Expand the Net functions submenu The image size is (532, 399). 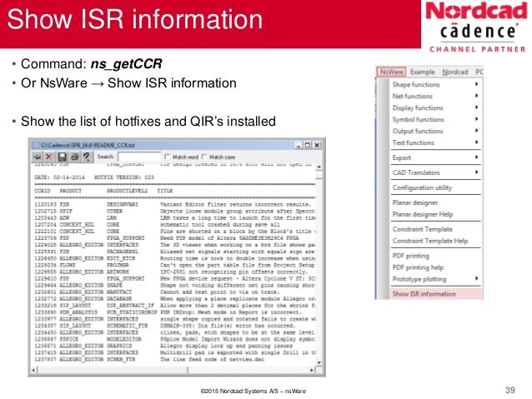tap(436, 97)
